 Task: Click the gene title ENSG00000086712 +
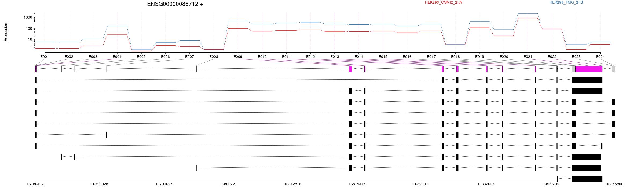pyautogui.click(x=175, y=4)
